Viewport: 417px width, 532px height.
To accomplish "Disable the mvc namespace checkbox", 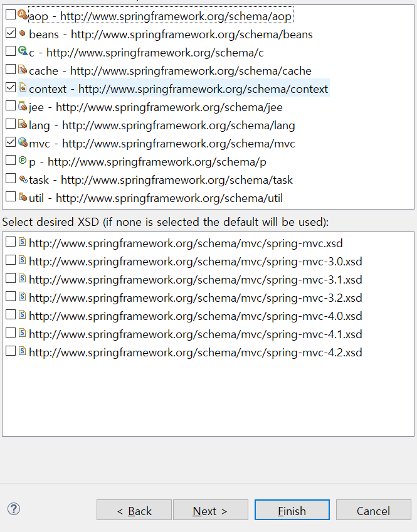I will click(11, 142).
